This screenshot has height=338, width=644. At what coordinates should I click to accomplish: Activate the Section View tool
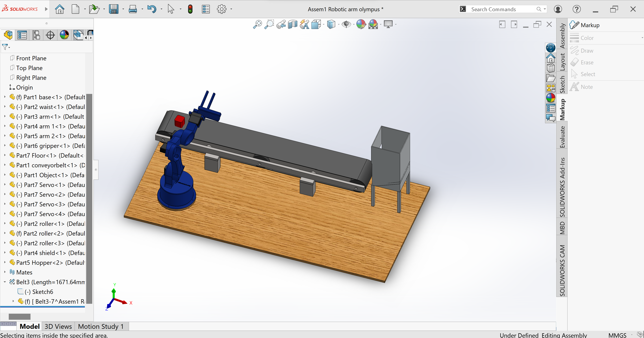click(x=292, y=24)
